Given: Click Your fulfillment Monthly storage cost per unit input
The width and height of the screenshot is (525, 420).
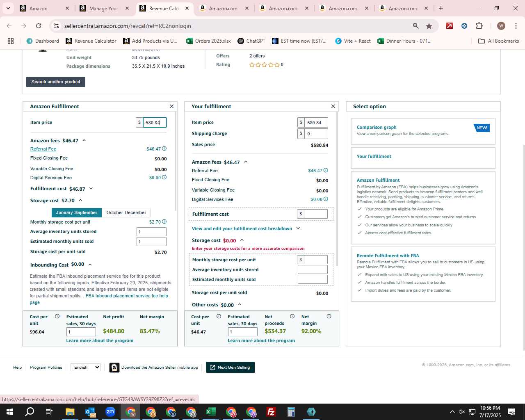Looking at the screenshot, I should pos(316,260).
